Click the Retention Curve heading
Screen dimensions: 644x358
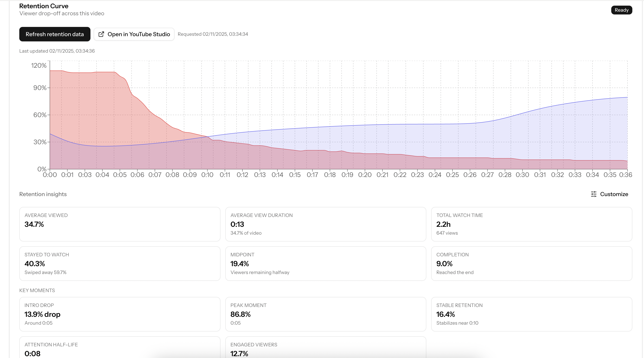[x=44, y=6]
